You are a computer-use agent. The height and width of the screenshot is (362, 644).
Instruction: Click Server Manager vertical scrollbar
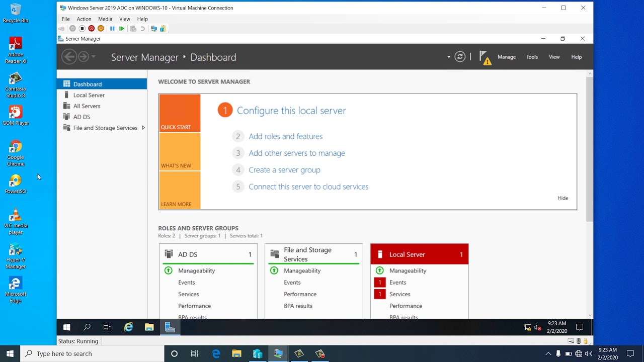tap(590, 149)
